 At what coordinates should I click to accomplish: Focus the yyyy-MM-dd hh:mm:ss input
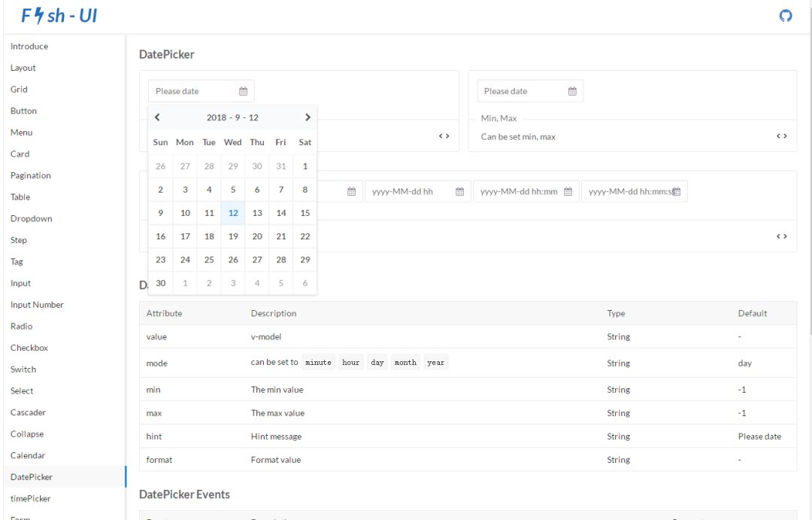tap(635, 191)
